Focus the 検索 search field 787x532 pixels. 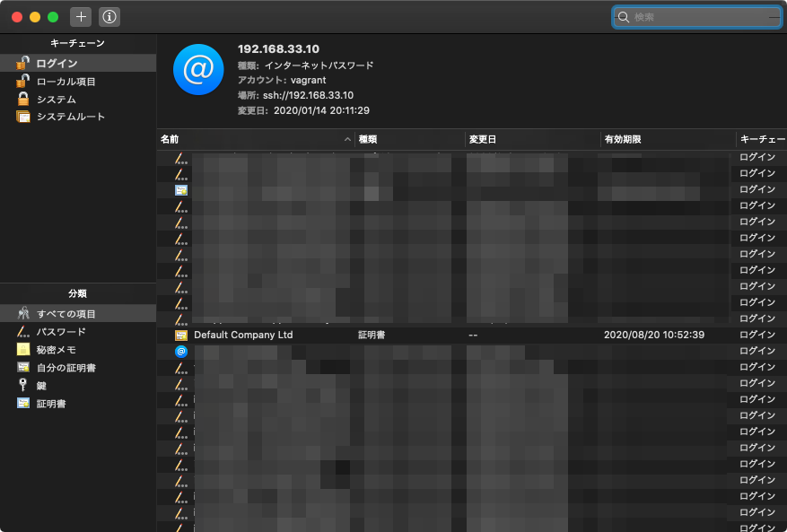(x=697, y=17)
